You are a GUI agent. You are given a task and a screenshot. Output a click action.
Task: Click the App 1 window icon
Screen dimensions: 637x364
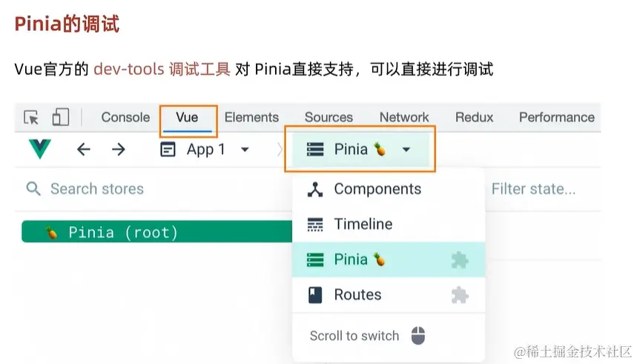tap(168, 150)
